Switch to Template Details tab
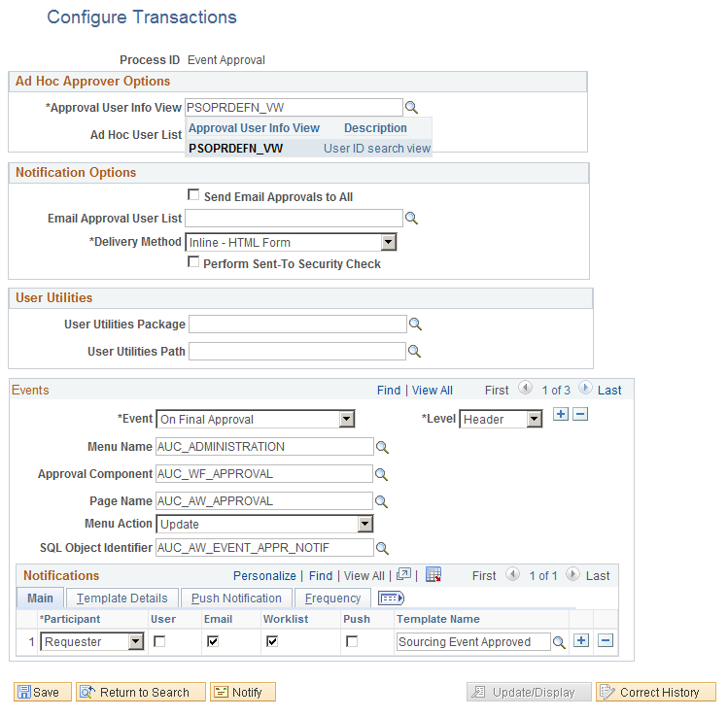This screenshot has width=728, height=718. (122, 598)
